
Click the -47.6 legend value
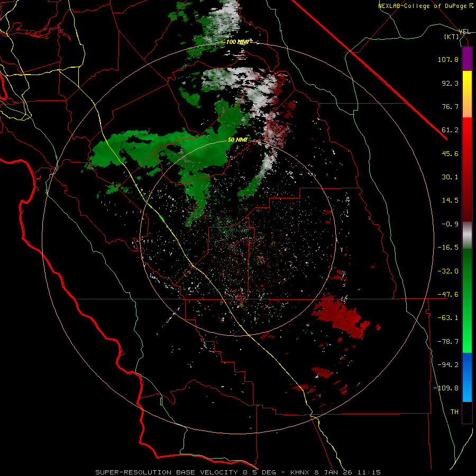pyautogui.click(x=448, y=295)
